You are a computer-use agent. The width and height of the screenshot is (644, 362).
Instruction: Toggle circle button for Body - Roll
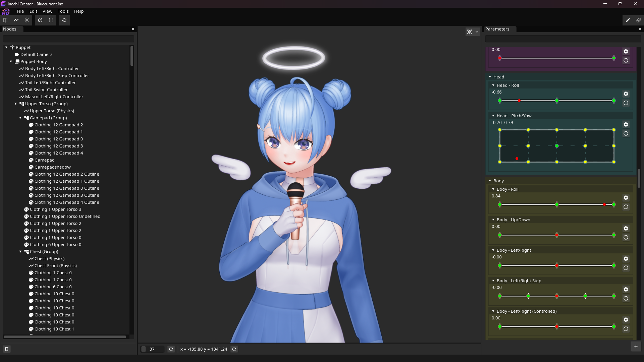coord(626,207)
